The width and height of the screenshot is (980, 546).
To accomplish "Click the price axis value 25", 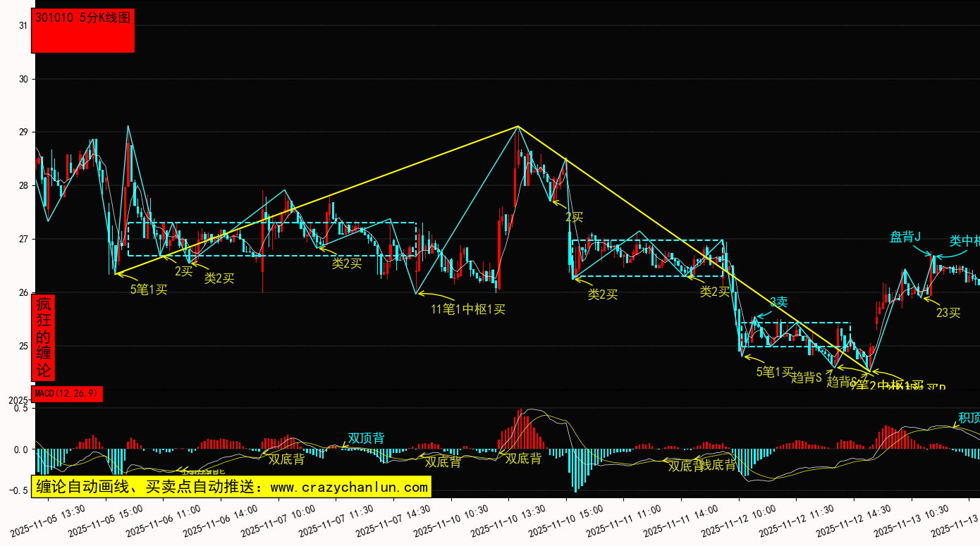I will coord(23,346).
